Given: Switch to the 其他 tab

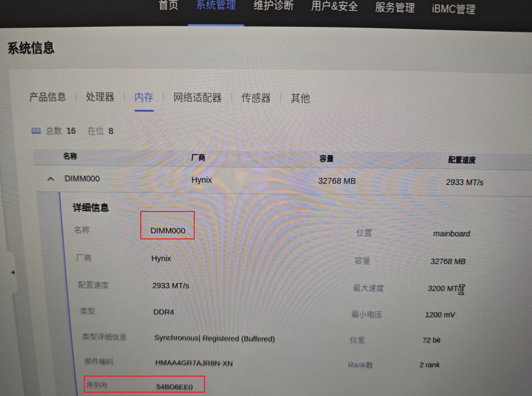Looking at the screenshot, I should tap(300, 98).
